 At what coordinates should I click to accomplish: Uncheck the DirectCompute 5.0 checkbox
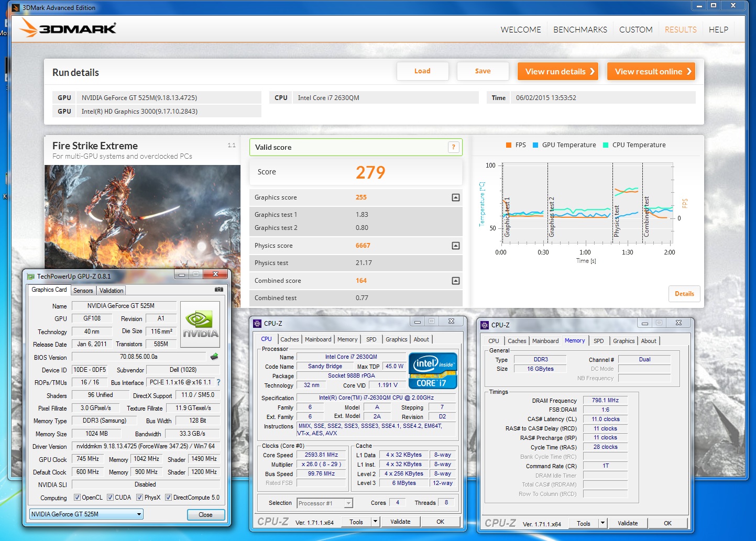pos(169,498)
